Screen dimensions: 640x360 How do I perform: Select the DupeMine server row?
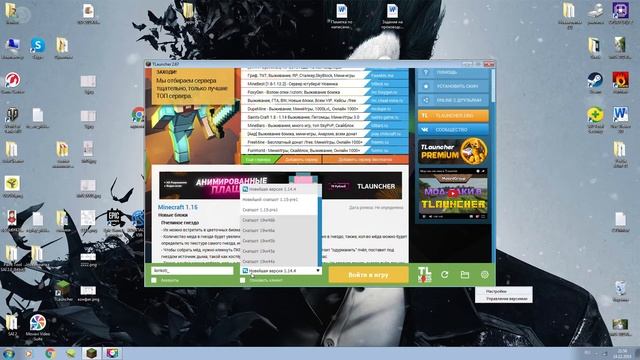324,109
